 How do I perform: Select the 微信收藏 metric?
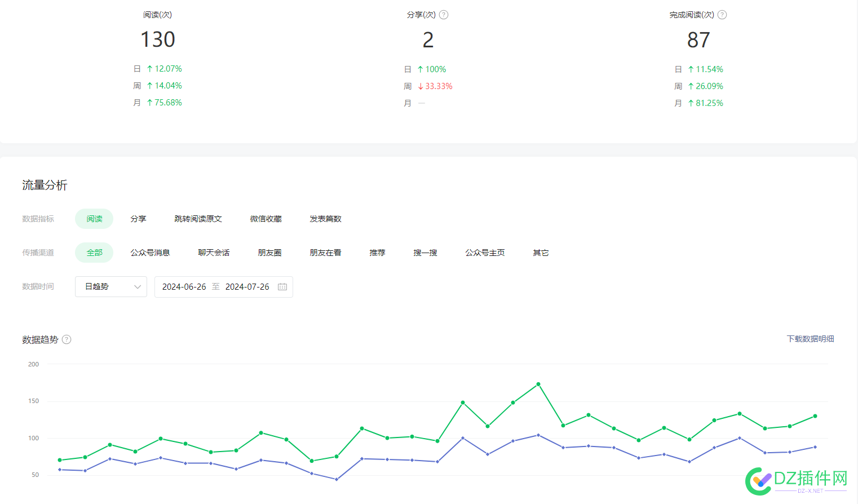point(266,219)
